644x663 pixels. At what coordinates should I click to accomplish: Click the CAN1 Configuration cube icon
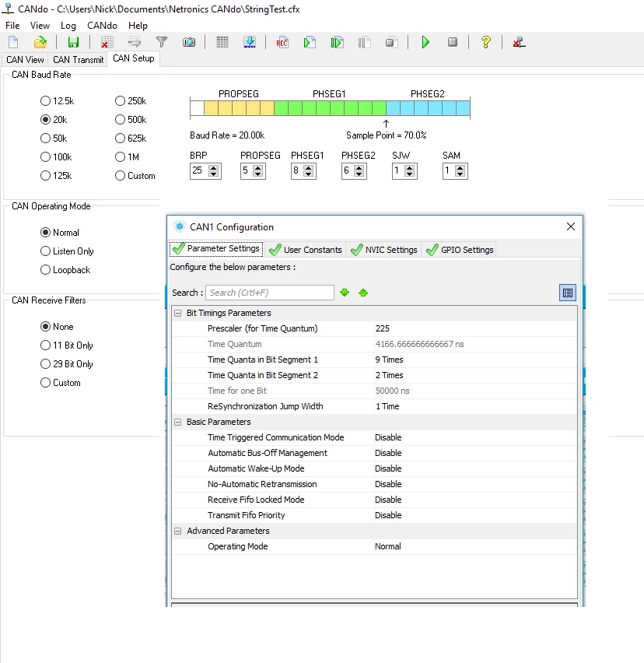[x=180, y=226]
